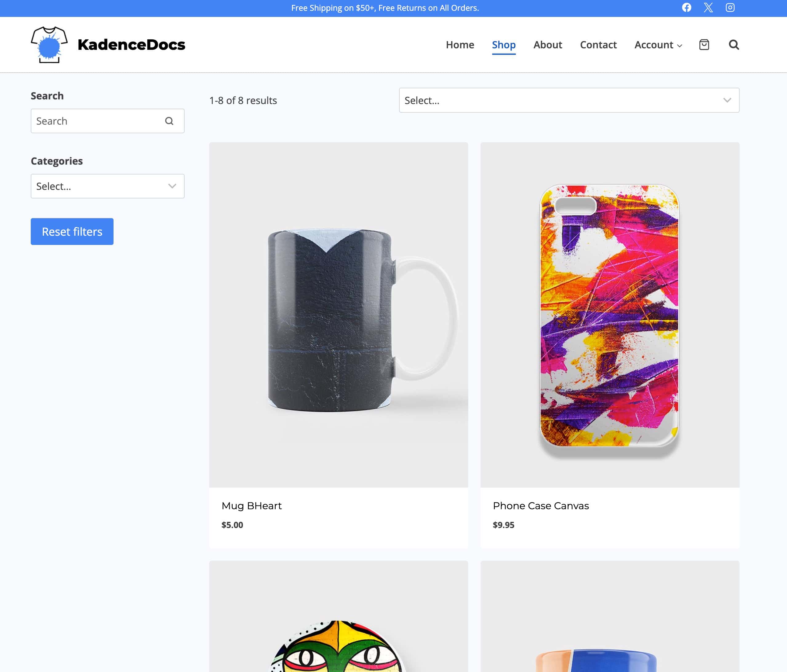Open Facebook page via social icon
Image resolution: width=787 pixels, height=672 pixels.
point(687,8)
